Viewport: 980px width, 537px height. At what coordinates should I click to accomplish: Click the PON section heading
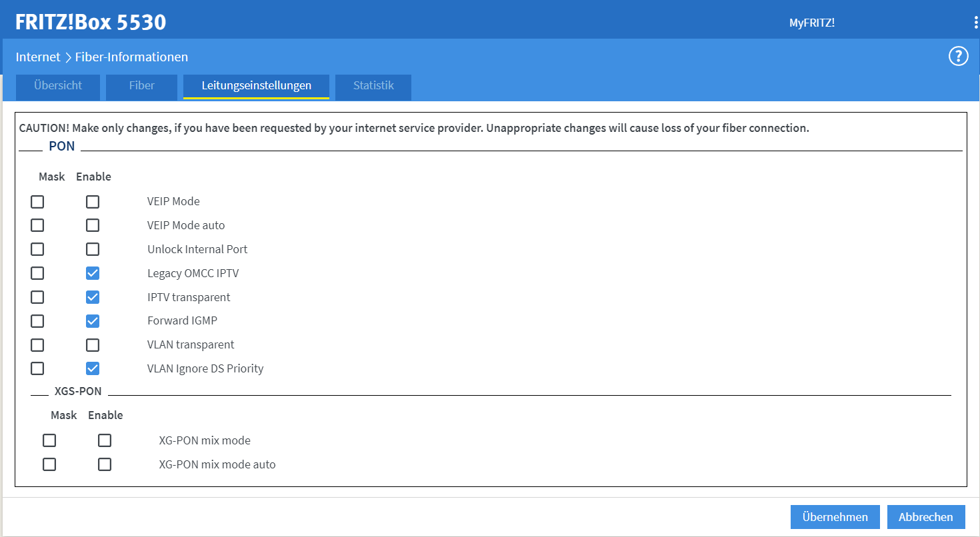(x=62, y=147)
